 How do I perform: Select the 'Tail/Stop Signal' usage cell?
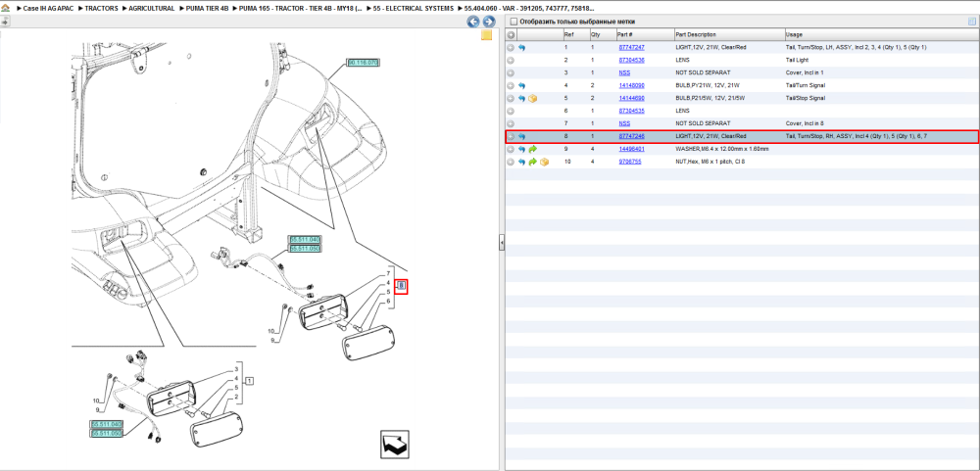806,98
